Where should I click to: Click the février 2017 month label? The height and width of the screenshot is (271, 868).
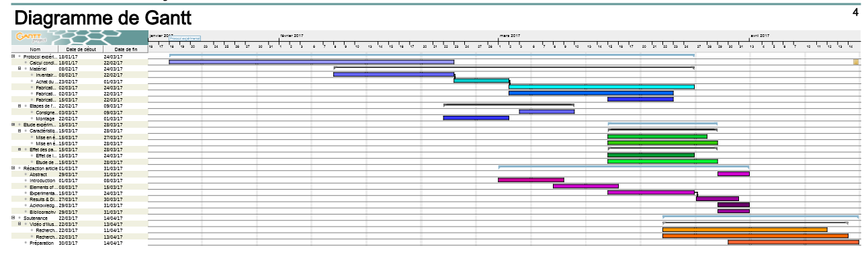292,36
